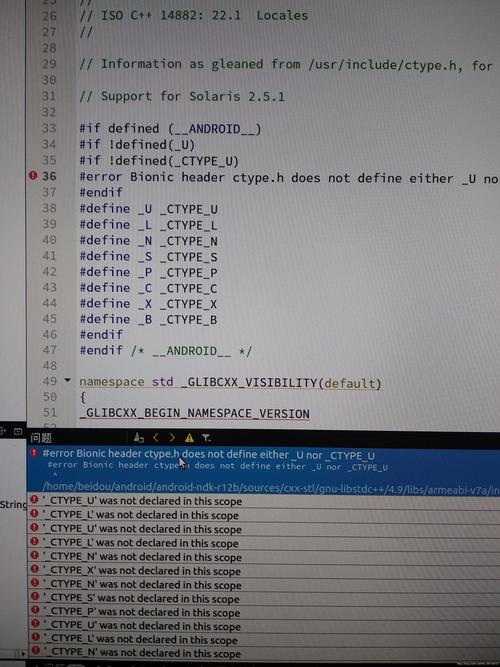The image size is (500, 667).
Task: Click the error icon of the '_CTYPE_S' issue
Action: click(x=35, y=597)
